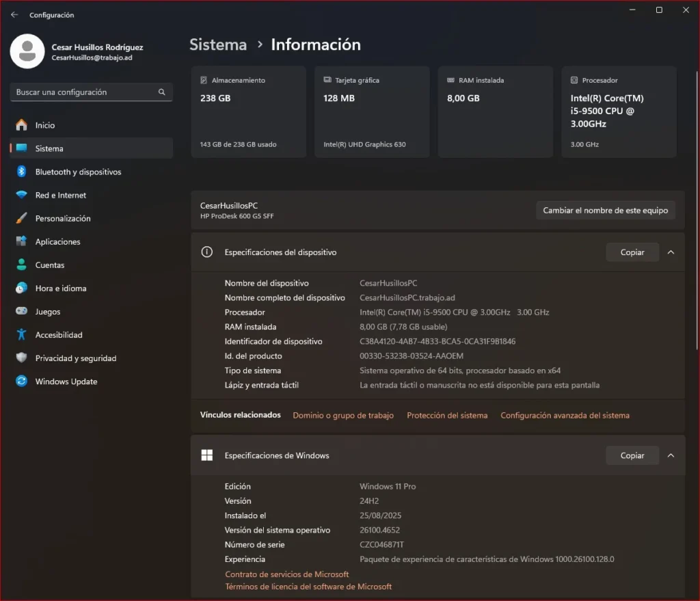Click the Privacidad y seguridad shield icon

(21, 358)
